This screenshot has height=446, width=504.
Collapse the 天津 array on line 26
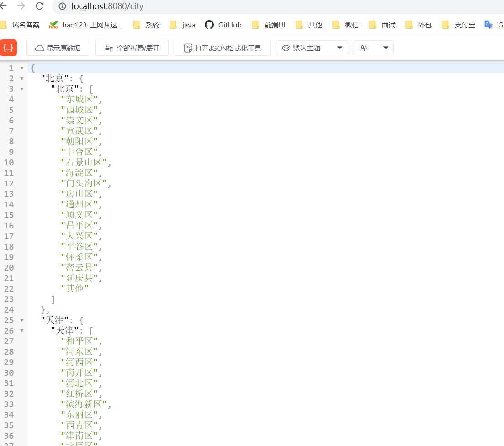[x=22, y=330]
